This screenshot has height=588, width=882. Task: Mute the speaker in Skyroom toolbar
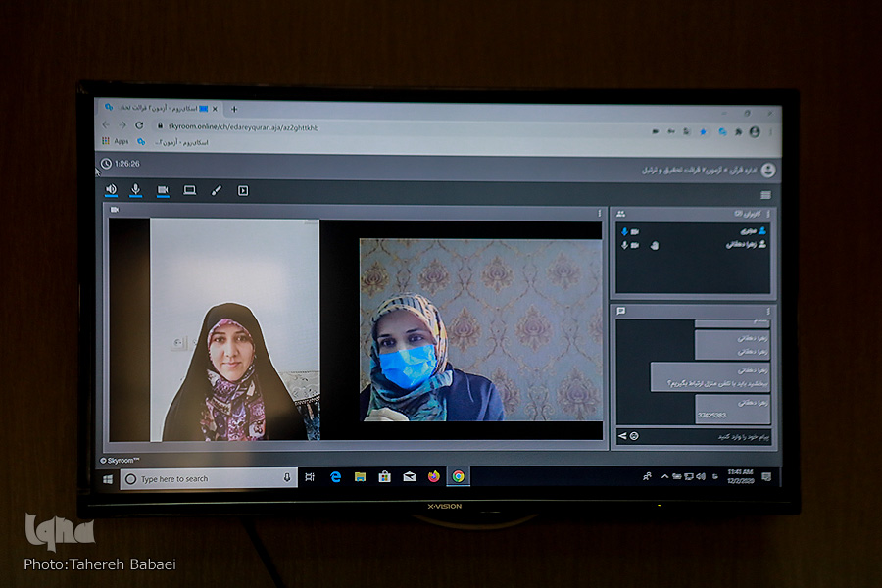pos(111,190)
